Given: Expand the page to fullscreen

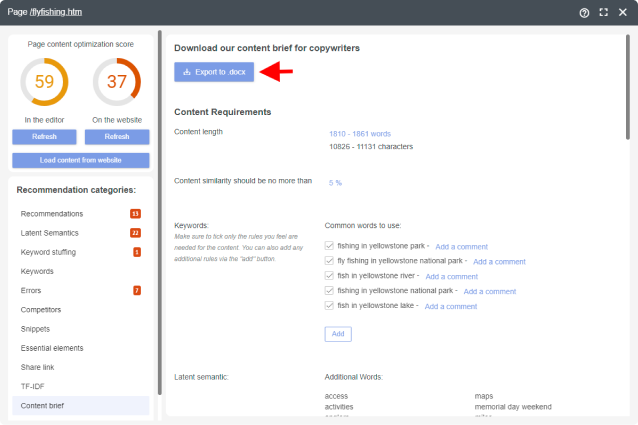Looking at the screenshot, I should click(x=603, y=12).
